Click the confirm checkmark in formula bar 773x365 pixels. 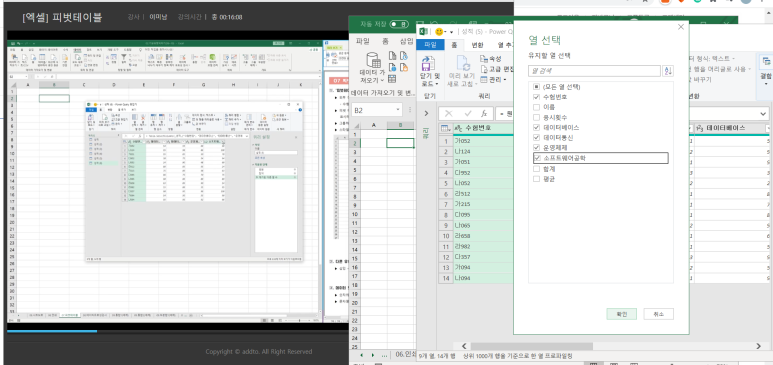(467, 113)
